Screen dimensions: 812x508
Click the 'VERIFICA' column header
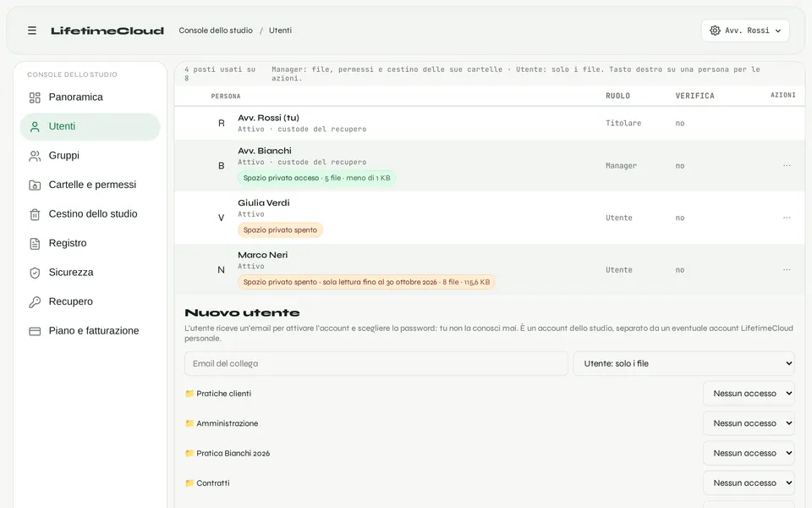(x=694, y=96)
